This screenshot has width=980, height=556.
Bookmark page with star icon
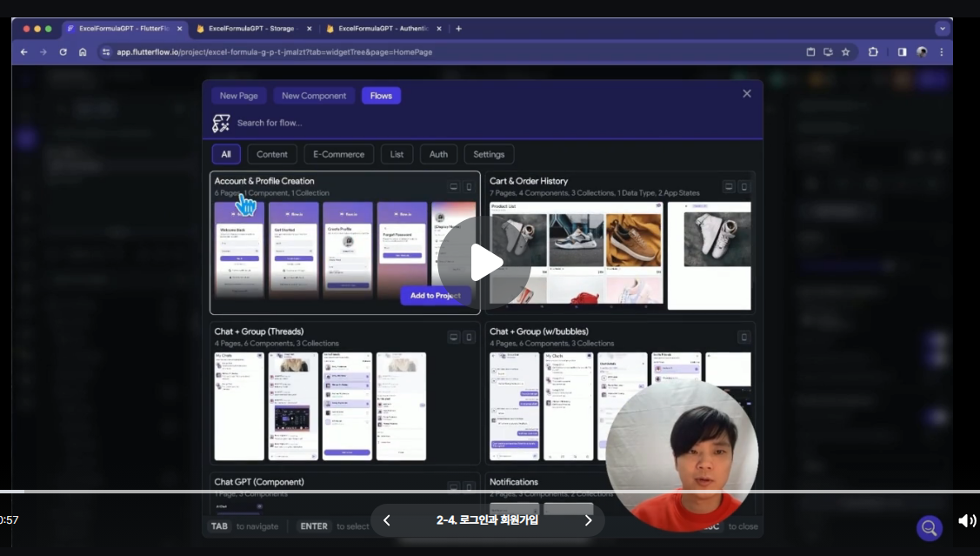845,52
